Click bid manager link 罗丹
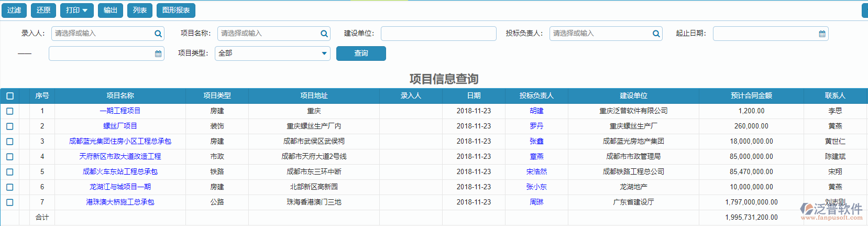 (x=536, y=126)
